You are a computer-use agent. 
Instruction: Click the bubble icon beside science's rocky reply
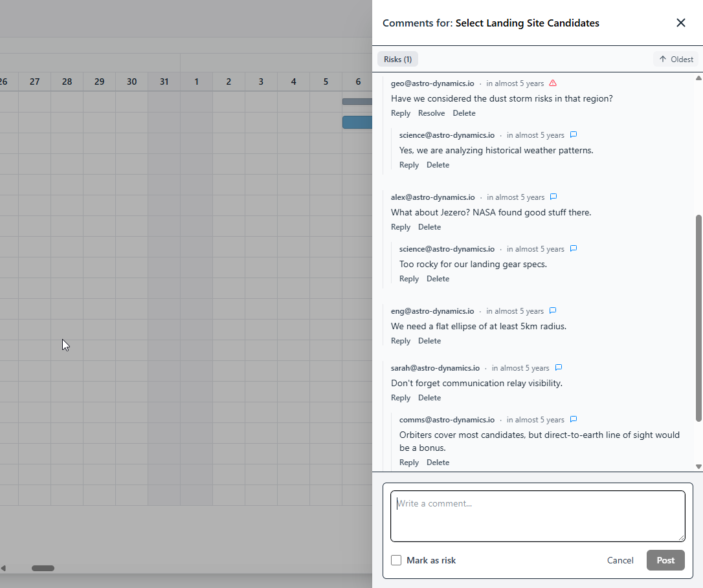(574, 248)
